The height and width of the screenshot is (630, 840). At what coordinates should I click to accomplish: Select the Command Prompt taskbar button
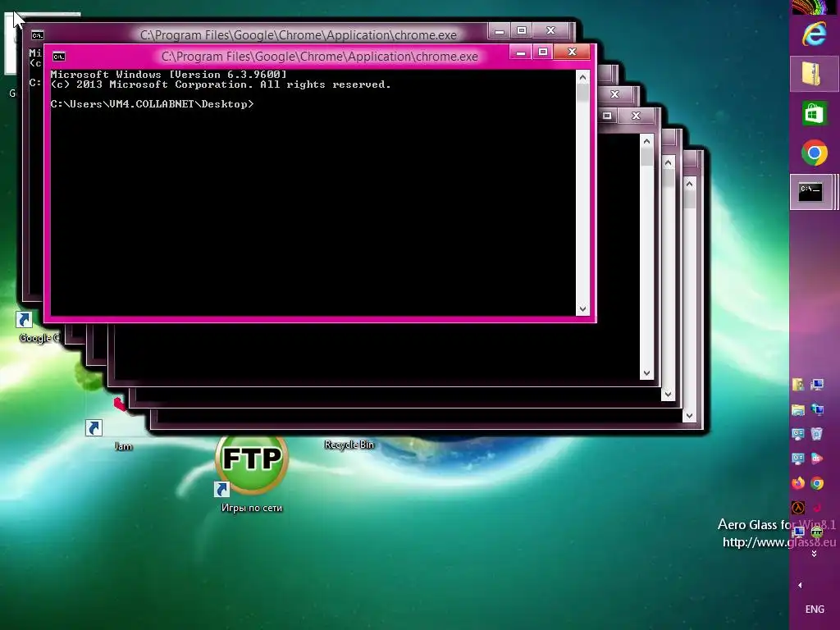[x=810, y=192]
